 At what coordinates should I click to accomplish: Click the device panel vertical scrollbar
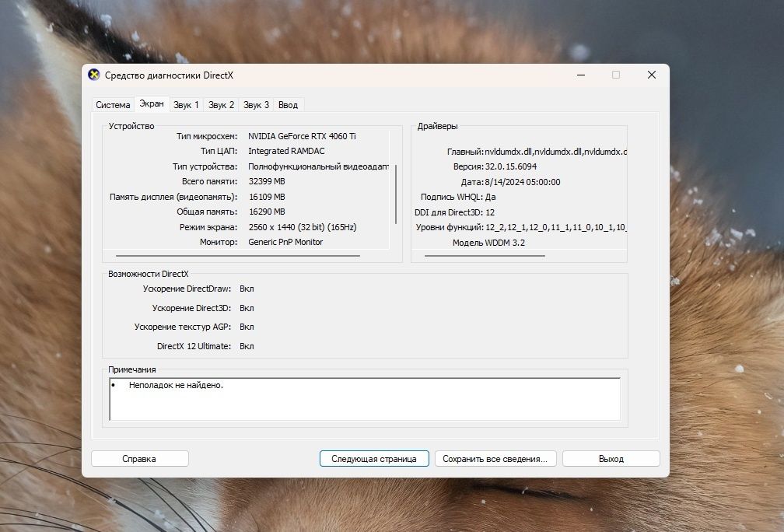tap(395, 194)
